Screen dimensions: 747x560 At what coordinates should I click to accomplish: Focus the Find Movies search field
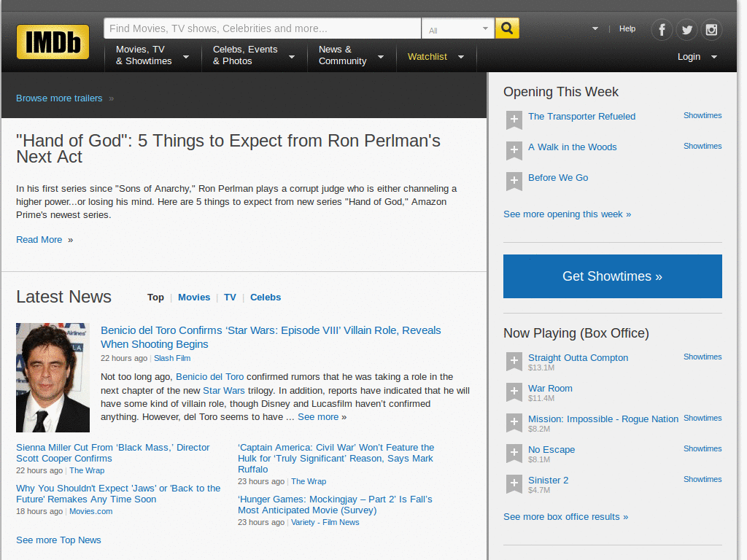point(263,28)
